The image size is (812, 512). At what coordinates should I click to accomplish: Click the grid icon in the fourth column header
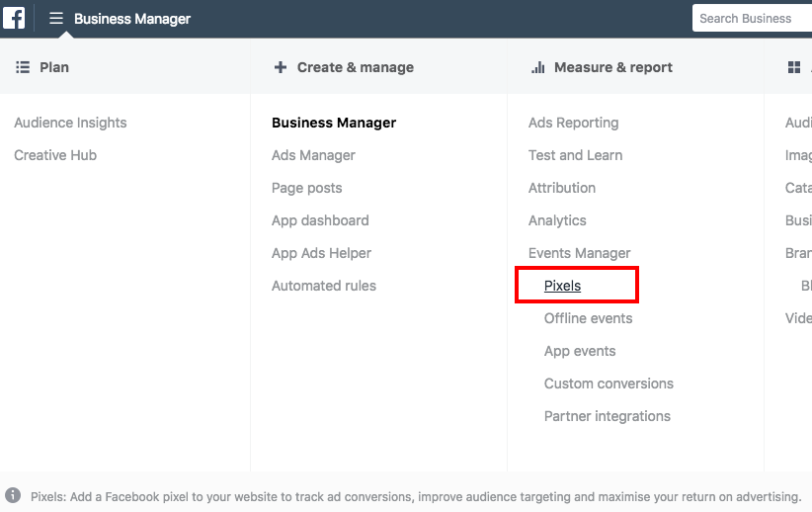point(794,67)
